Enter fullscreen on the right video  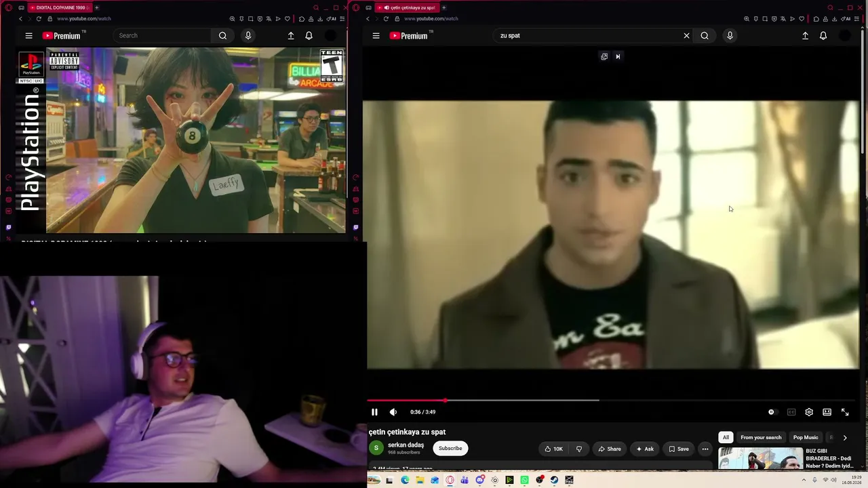coord(845,412)
